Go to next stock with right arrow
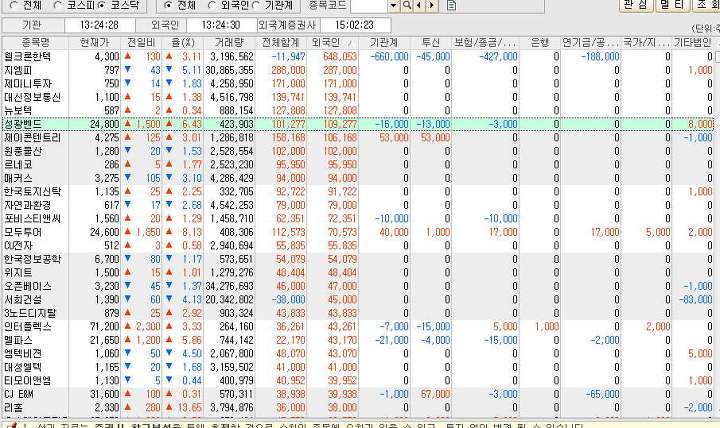Viewport: 720px width, 428px height. pos(432,6)
